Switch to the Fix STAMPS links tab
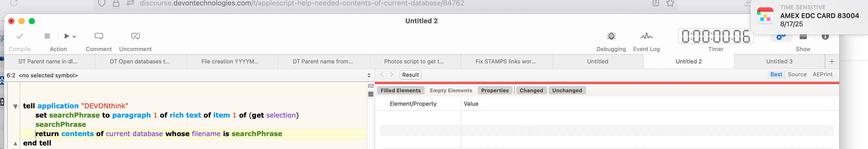The width and height of the screenshot is (868, 149). pos(505,62)
